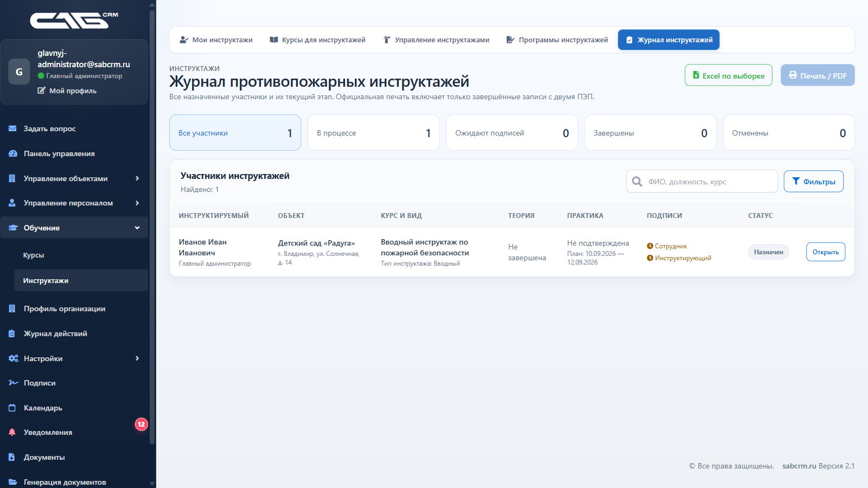Click the person icon next to Управление персоналом
The image size is (868, 488).
coord(12,203)
